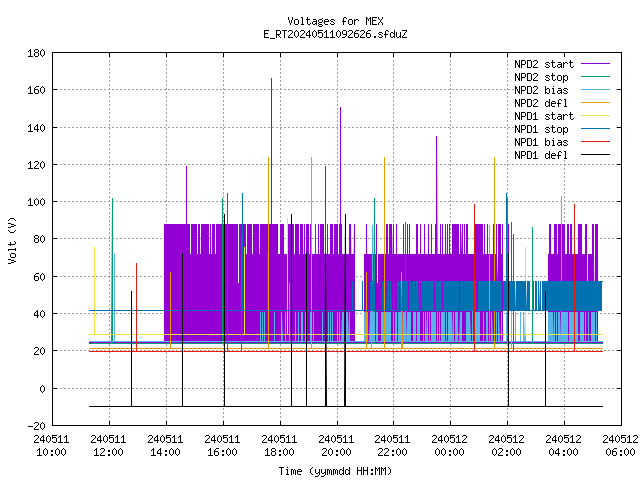
Task: Click the y-axis label 'Volt (V)'
Action: 13,240
